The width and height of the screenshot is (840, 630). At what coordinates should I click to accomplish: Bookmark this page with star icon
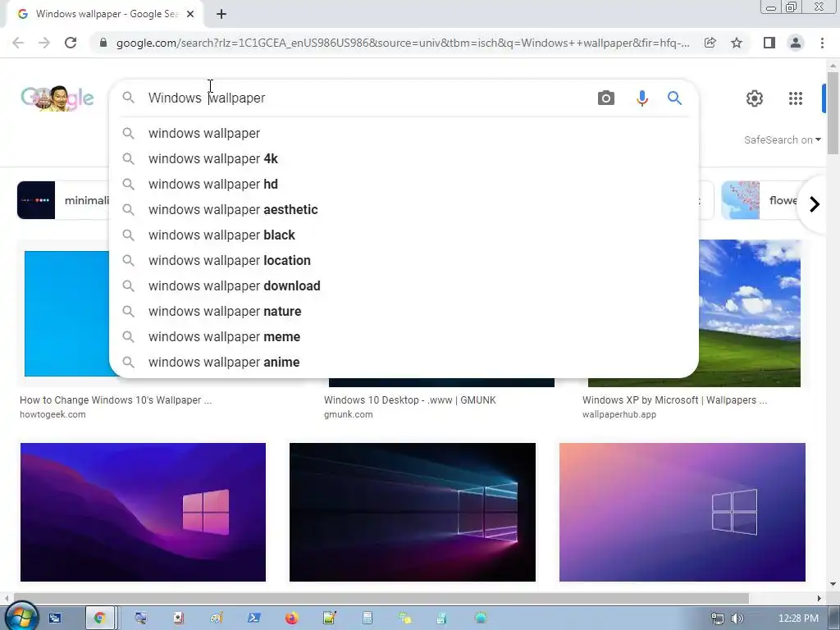(x=737, y=43)
